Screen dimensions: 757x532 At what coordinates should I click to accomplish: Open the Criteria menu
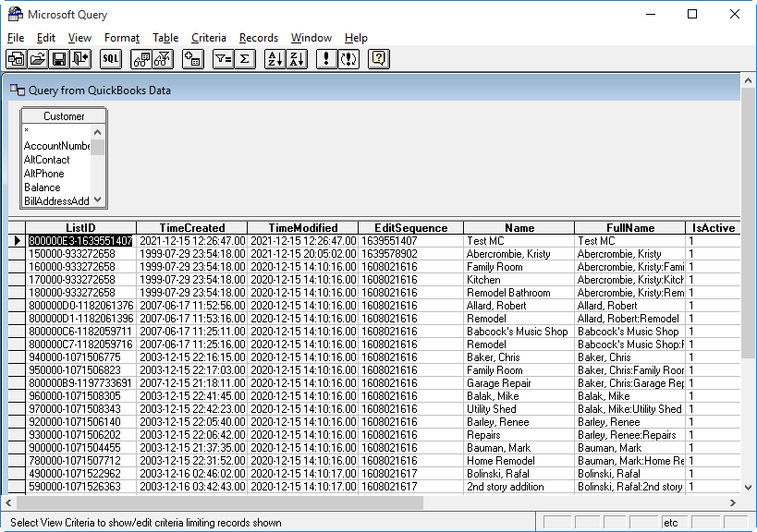209,38
